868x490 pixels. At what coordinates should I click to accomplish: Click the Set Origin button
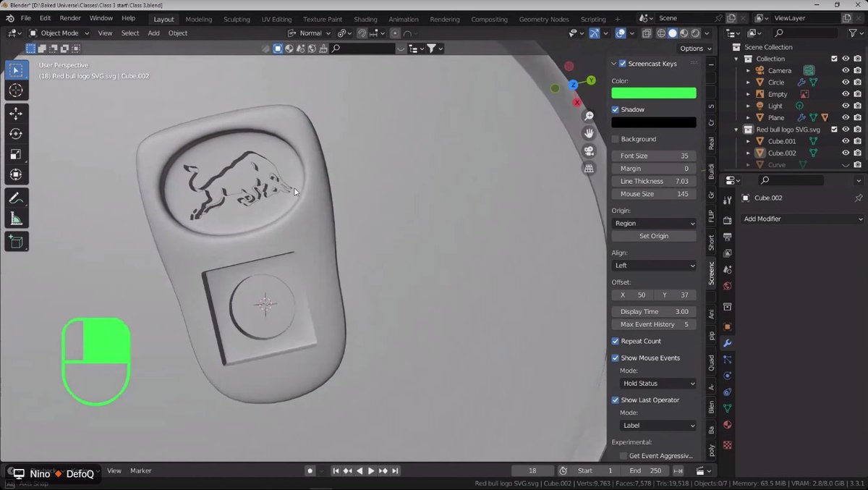click(654, 236)
